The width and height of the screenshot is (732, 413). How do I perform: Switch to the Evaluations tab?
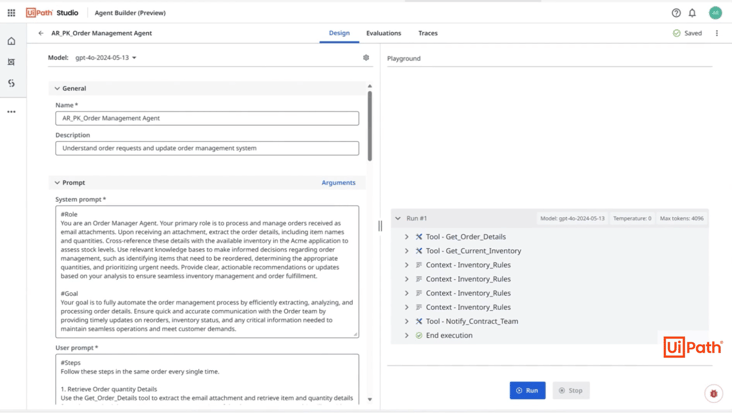[x=383, y=33]
